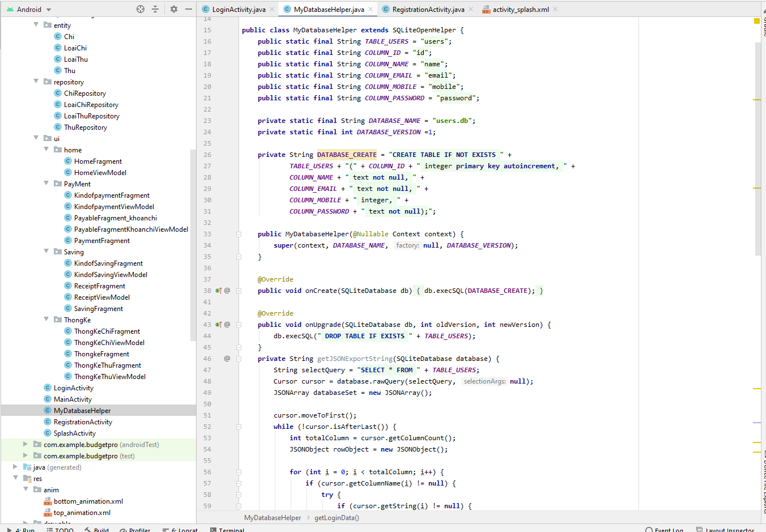The width and height of the screenshot is (766, 532).
Task: Click the Collapse All icon in the project panel
Action: click(x=155, y=9)
